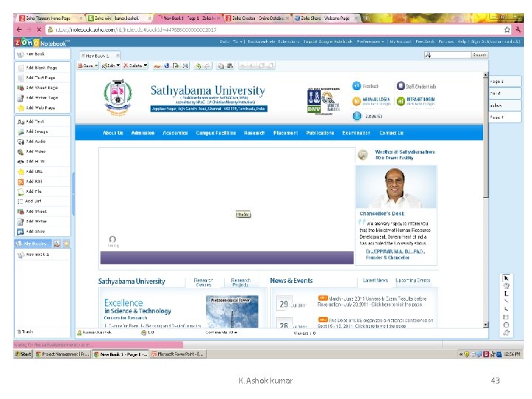Close the New Book 1 notebook tab
Screen dimensions: 532x399
pyautogui.click(x=117, y=55)
